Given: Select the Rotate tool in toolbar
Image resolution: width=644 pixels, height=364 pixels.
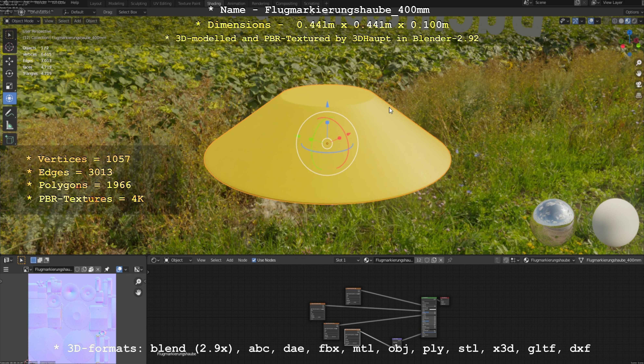Looking at the screenshot, I should point(9,73).
